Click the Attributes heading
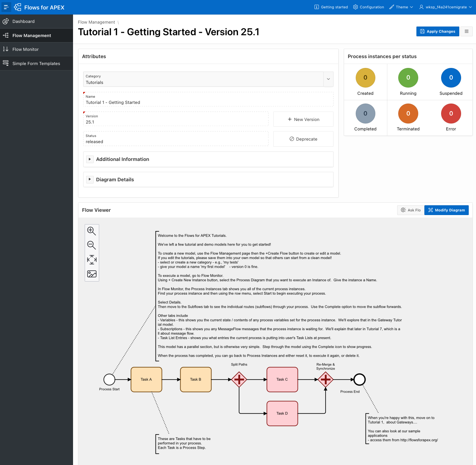This screenshot has width=476, height=465. tap(94, 56)
